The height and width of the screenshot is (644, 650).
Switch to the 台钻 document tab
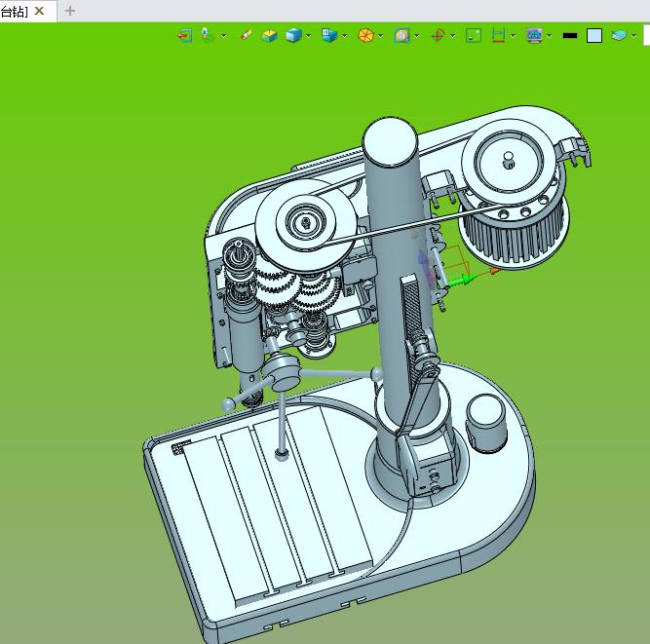pos(14,11)
